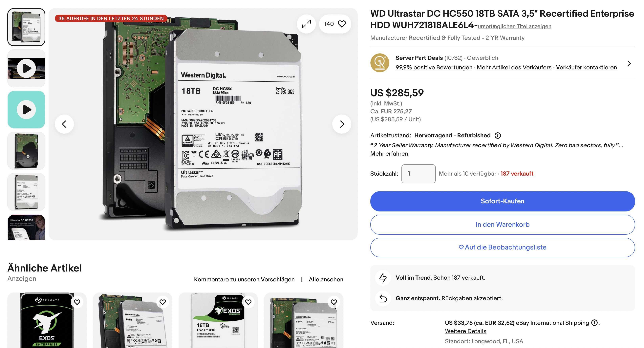Click Standort: Longwood, FL, USA text
This screenshot has width=644, height=348.
[484, 341]
